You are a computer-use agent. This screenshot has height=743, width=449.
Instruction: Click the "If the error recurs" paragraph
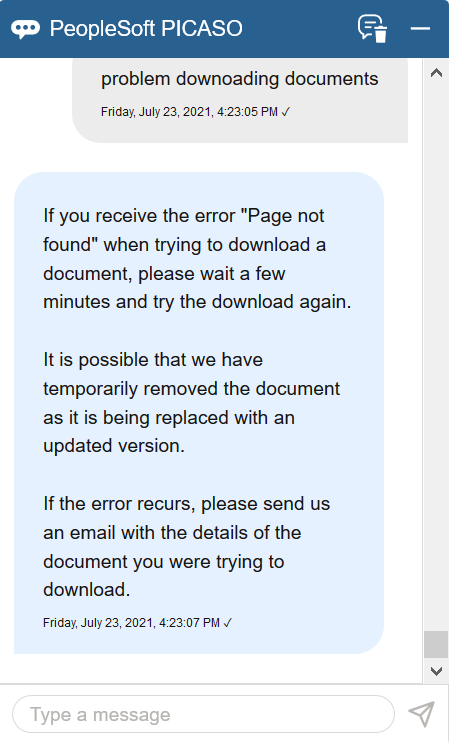pyautogui.click(x=187, y=547)
